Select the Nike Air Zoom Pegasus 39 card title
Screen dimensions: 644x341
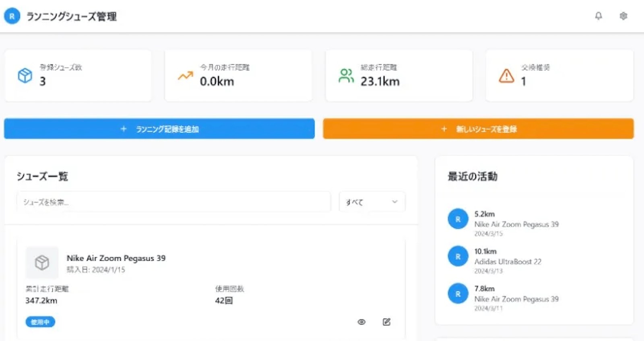(x=116, y=258)
